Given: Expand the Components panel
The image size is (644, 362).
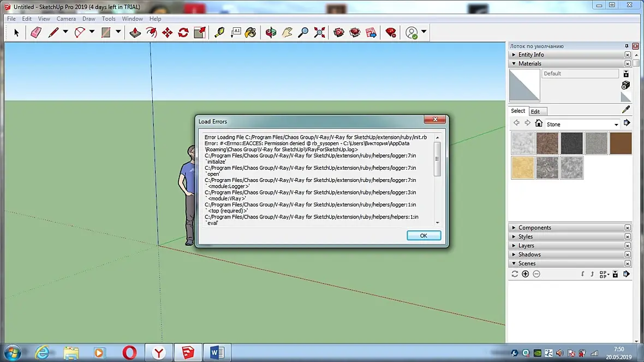Looking at the screenshot, I should (514, 228).
